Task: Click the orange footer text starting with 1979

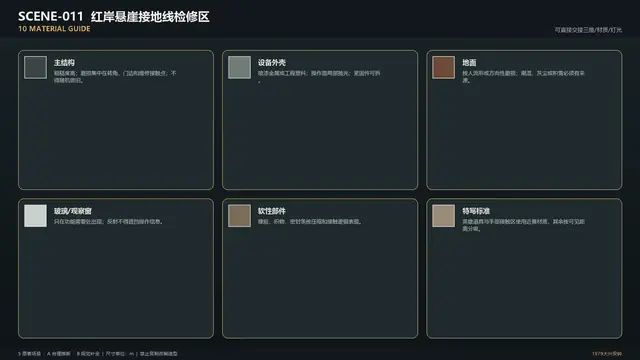Action: [607, 353]
